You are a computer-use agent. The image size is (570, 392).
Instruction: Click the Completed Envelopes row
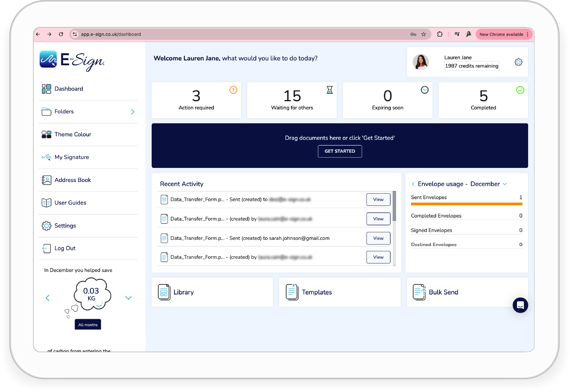[x=466, y=216]
